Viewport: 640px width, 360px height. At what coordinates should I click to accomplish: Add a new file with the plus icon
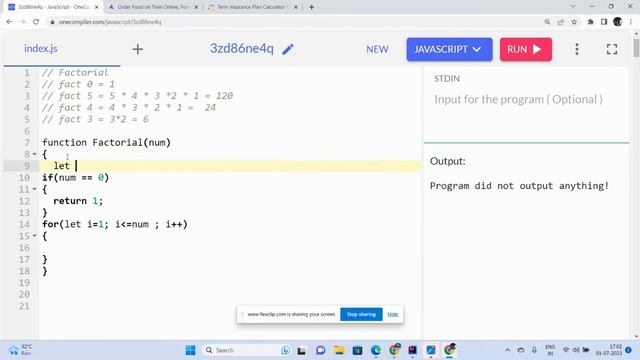click(x=138, y=49)
